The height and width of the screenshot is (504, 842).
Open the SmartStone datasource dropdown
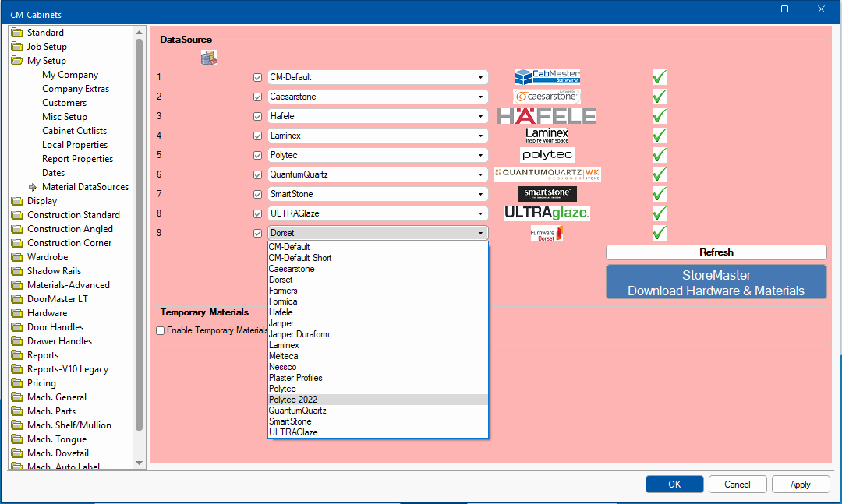click(480, 194)
